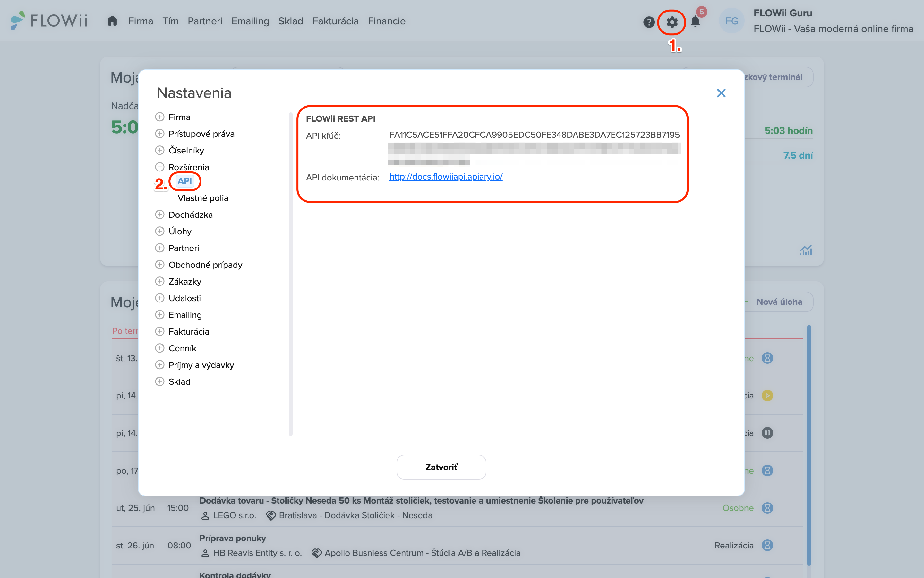Expand the Sklad settings section
924x578 pixels.
pos(159,381)
